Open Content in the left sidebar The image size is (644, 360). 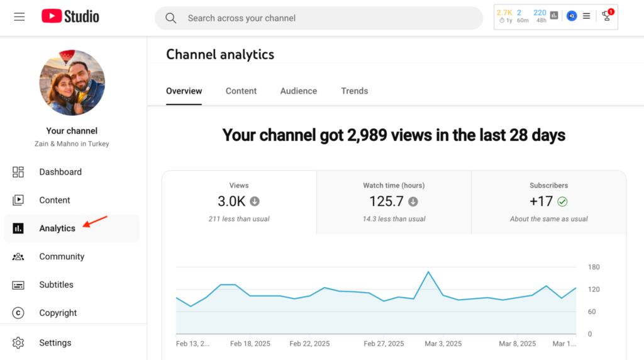[55, 200]
